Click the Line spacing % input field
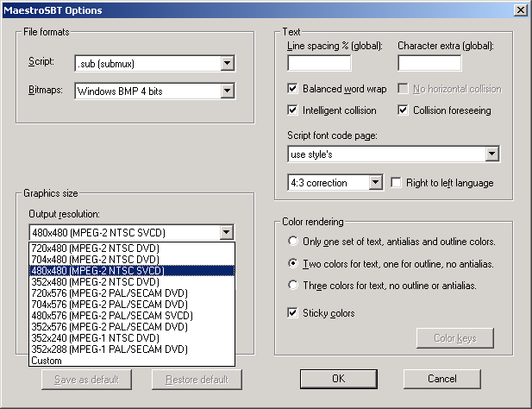 click(318, 63)
